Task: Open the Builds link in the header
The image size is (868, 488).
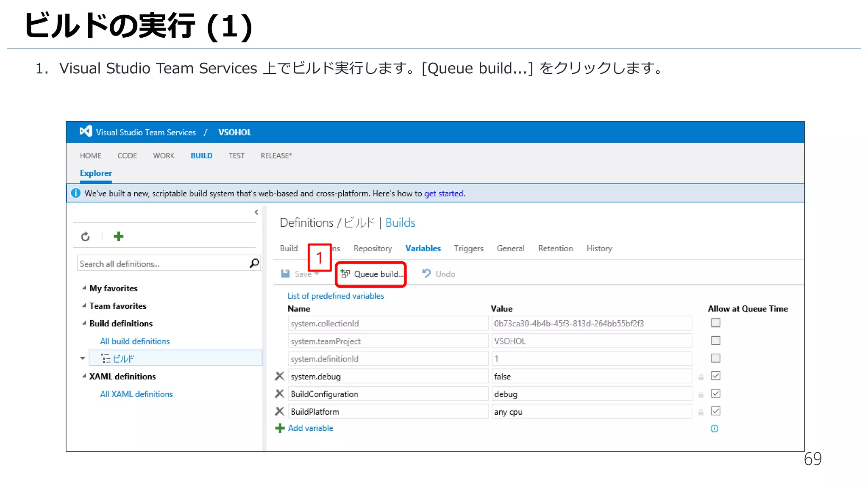Action: pyautogui.click(x=401, y=223)
